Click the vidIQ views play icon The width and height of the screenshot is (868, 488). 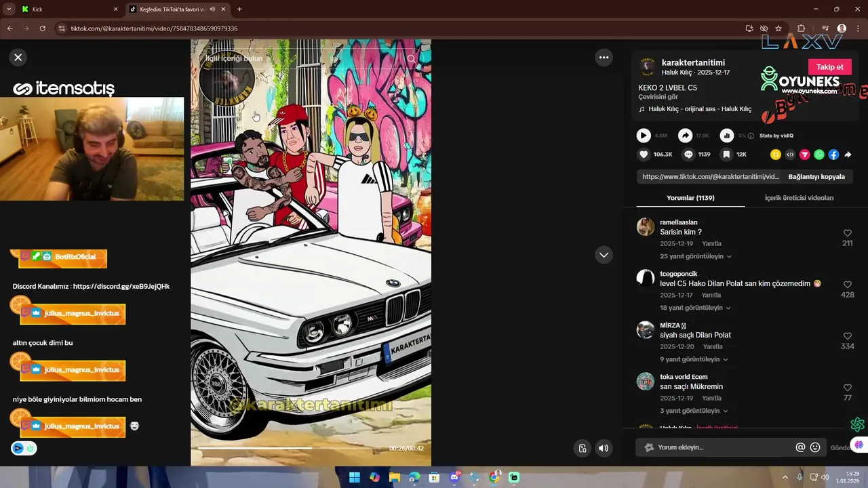(644, 136)
